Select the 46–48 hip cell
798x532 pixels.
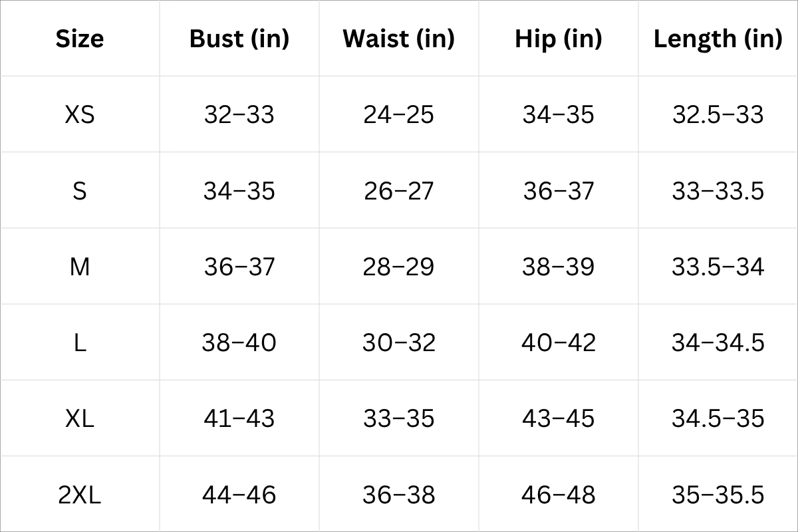(x=559, y=495)
